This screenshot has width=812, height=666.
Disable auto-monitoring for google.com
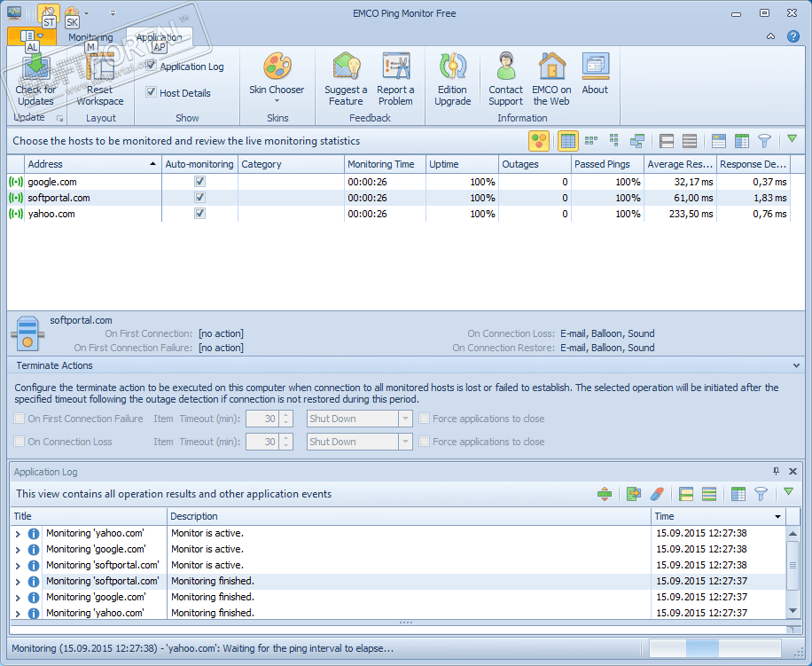[199, 182]
